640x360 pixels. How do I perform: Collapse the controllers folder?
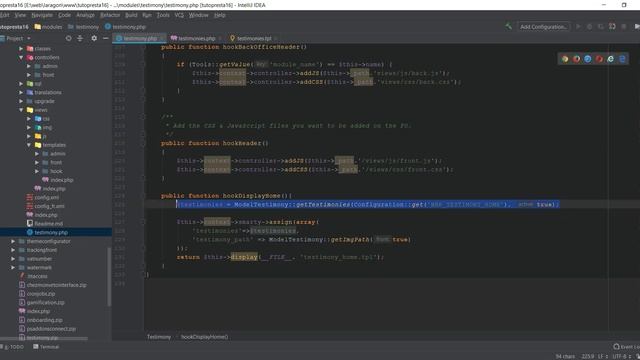(x=21, y=58)
